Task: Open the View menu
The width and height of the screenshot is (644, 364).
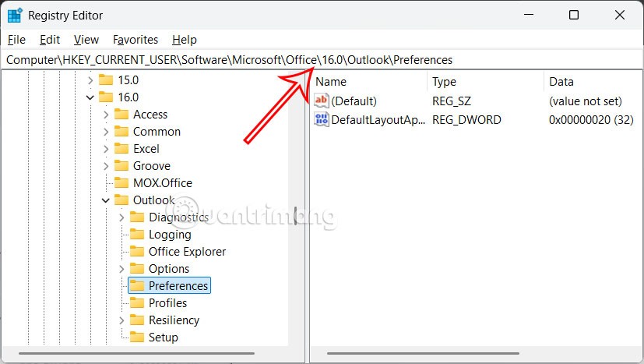Action: point(86,40)
